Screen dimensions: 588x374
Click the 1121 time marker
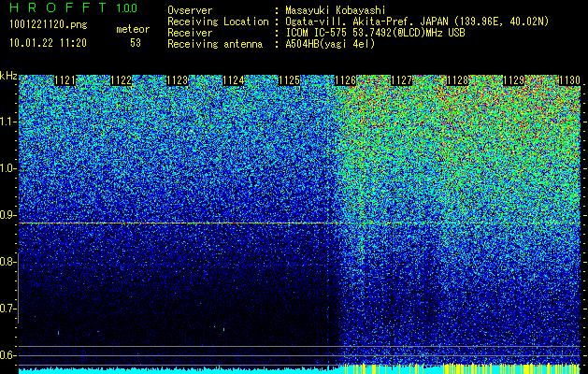[65, 80]
